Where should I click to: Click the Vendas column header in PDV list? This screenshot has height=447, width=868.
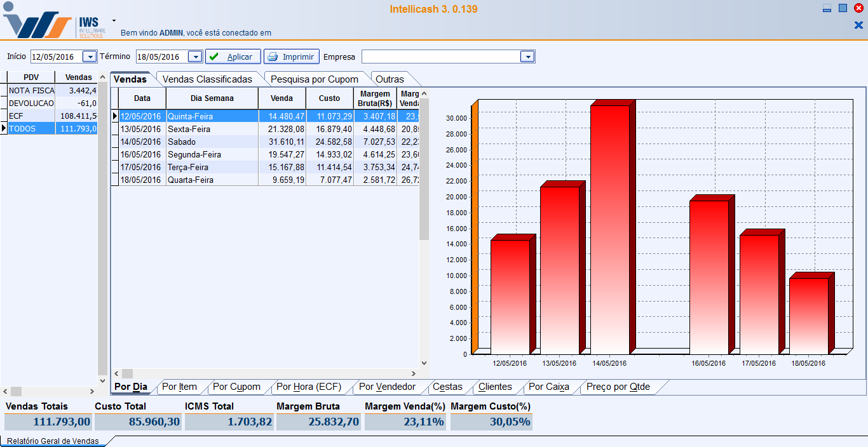77,77
